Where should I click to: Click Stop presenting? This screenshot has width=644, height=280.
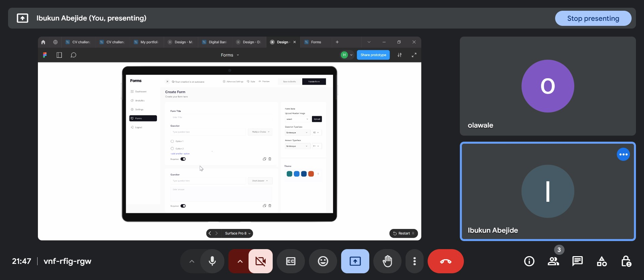pyautogui.click(x=593, y=18)
